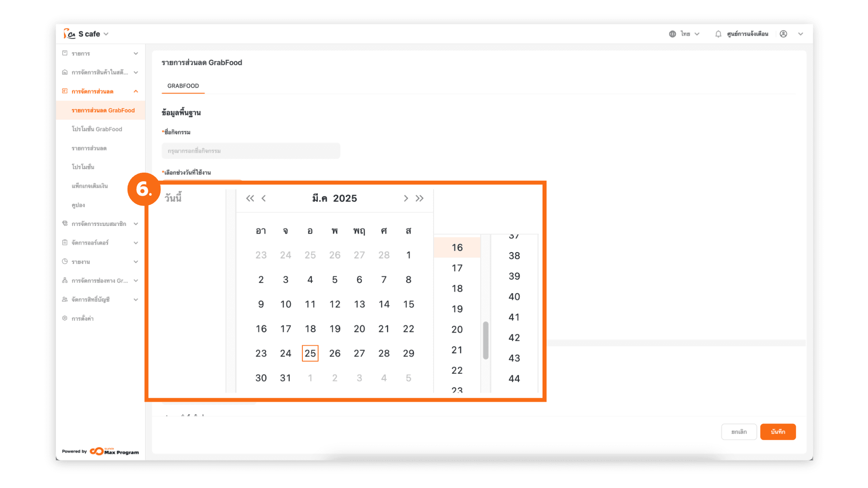Image resolution: width=868 pixels, height=488 pixels.
Task: Open โปรโมชั่น GrabFood menu item
Action: (97, 129)
